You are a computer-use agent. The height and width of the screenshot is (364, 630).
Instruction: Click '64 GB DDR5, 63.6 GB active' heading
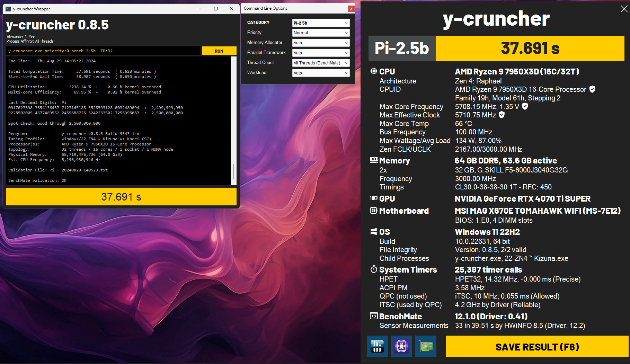pyautogui.click(x=506, y=160)
